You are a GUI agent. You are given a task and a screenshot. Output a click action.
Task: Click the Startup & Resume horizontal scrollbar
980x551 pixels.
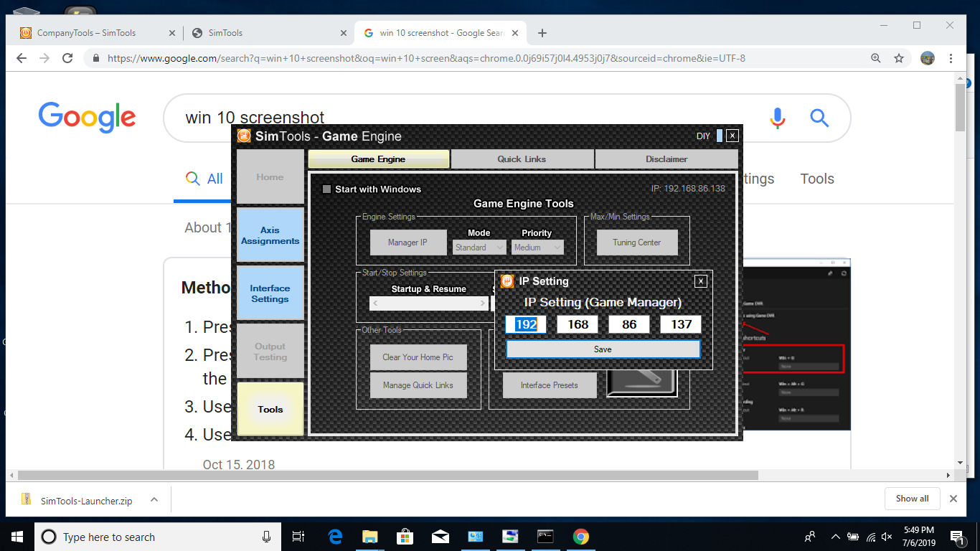coord(428,303)
